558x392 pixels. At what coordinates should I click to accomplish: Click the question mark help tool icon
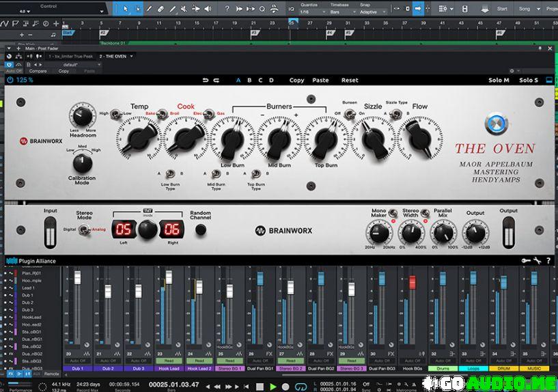tap(227, 9)
